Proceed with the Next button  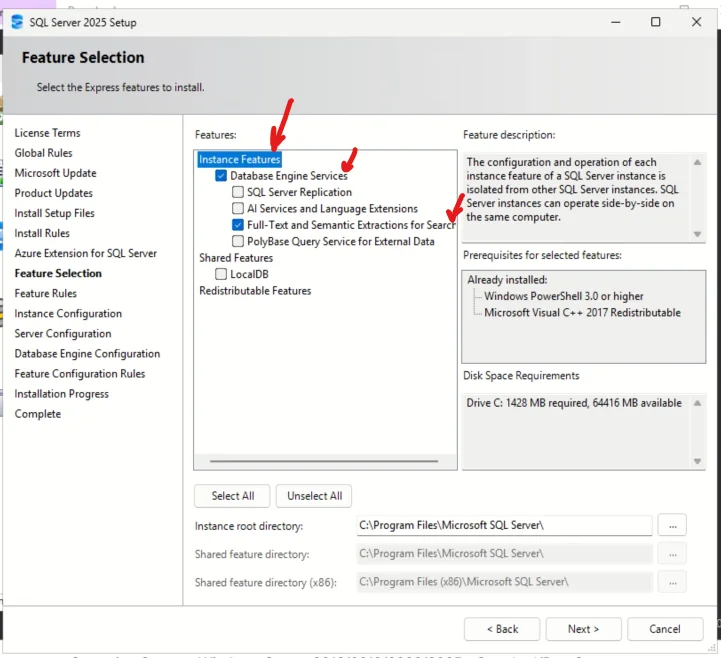[x=583, y=629]
